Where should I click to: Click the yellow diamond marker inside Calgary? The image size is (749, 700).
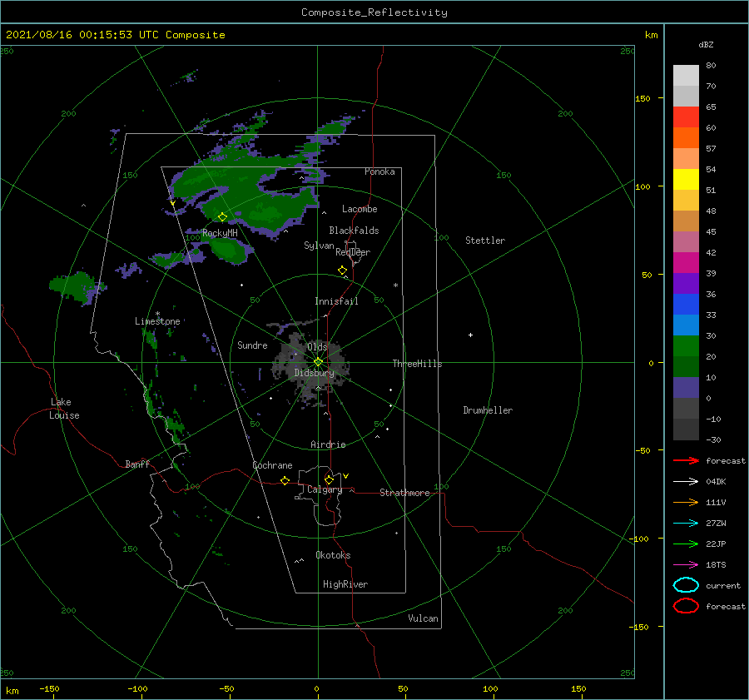coord(329,479)
